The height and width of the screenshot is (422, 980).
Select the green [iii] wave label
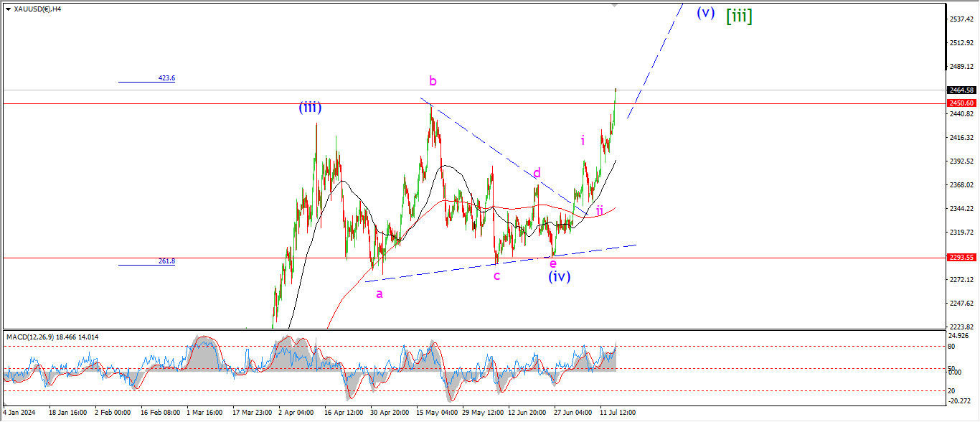point(739,15)
